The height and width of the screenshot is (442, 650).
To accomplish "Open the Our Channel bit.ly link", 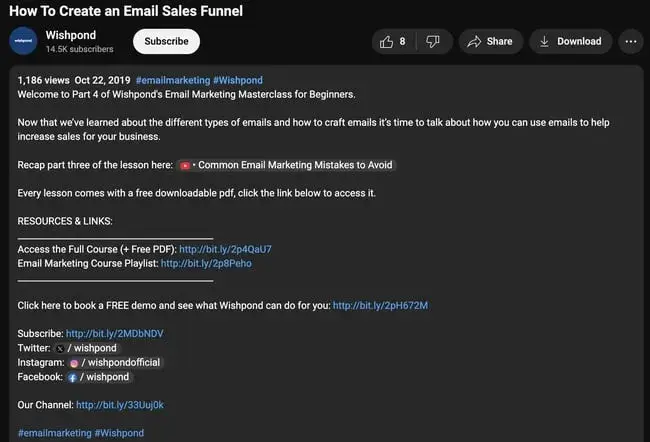I will tap(119, 405).
